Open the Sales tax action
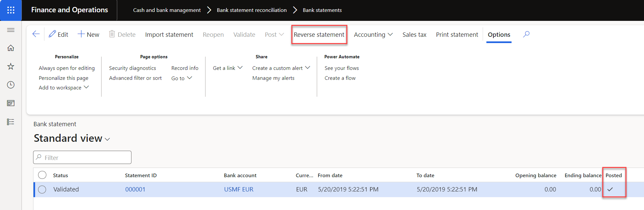Screen dimensions: 644x210 (x=414, y=35)
